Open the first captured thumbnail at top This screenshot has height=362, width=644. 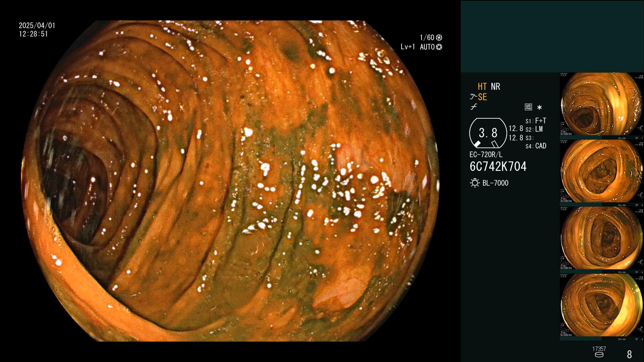click(x=601, y=106)
